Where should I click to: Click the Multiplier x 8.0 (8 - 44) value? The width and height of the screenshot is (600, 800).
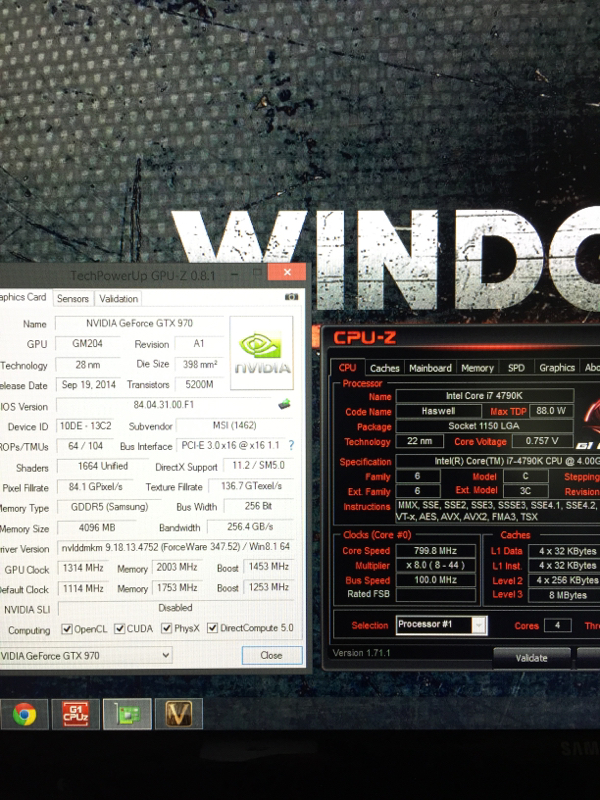click(435, 565)
